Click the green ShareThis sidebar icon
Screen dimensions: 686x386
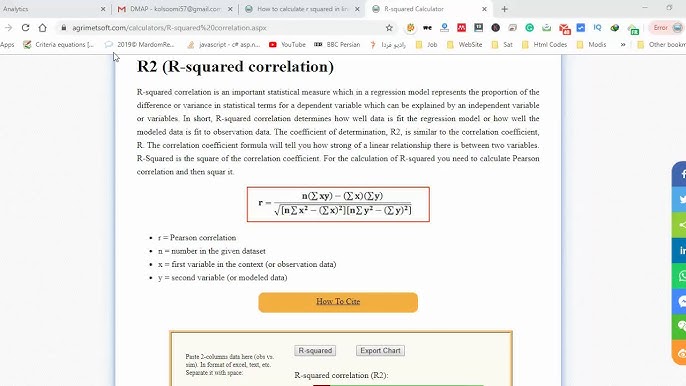679,225
